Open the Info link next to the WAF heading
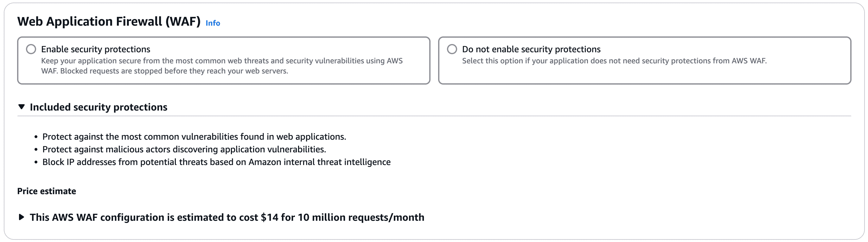 213,23
